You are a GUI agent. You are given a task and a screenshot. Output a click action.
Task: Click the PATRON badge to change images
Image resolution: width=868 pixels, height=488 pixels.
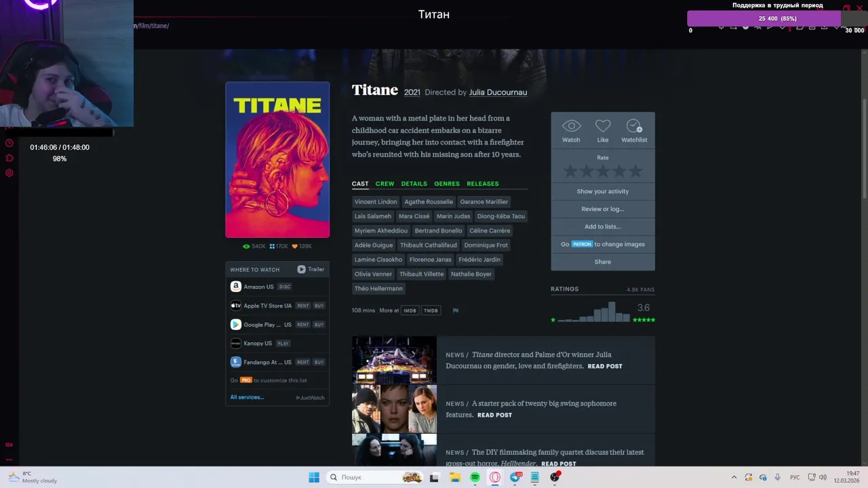(582, 244)
